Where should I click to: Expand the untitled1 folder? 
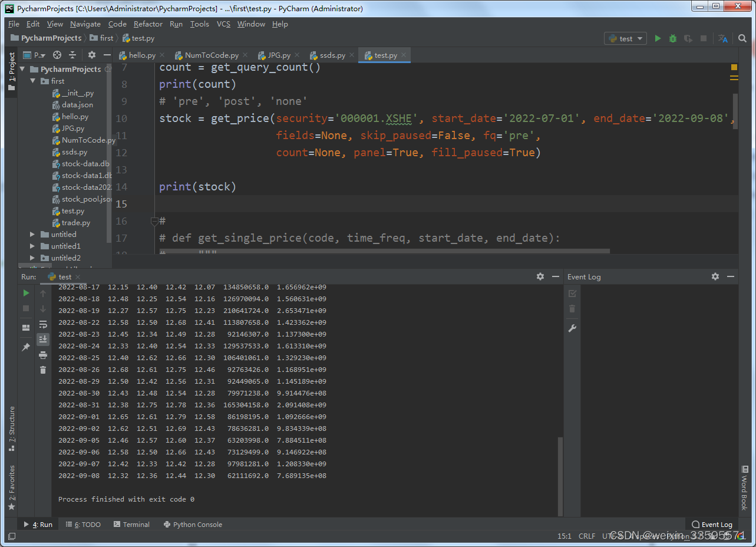point(33,246)
